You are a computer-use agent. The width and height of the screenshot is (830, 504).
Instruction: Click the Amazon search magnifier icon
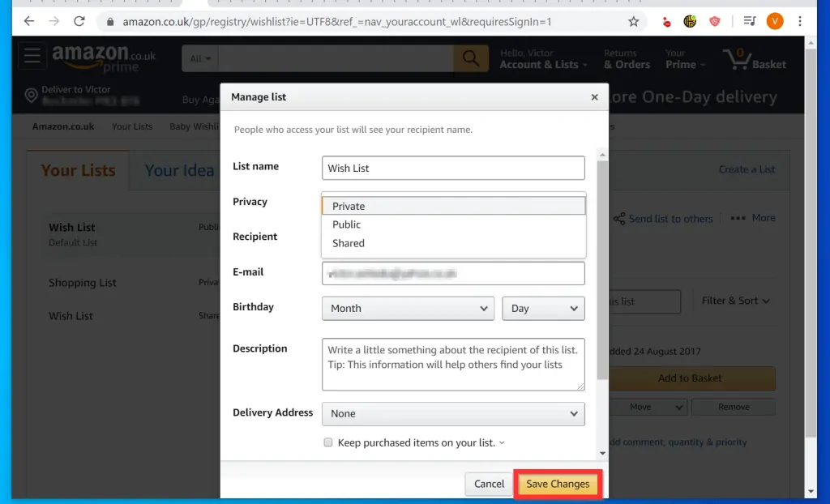tap(468, 58)
